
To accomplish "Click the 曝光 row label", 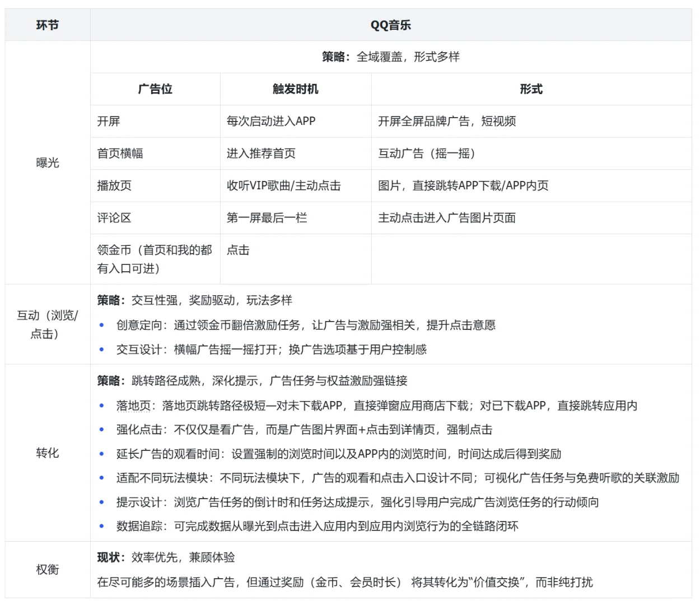I will point(48,164).
